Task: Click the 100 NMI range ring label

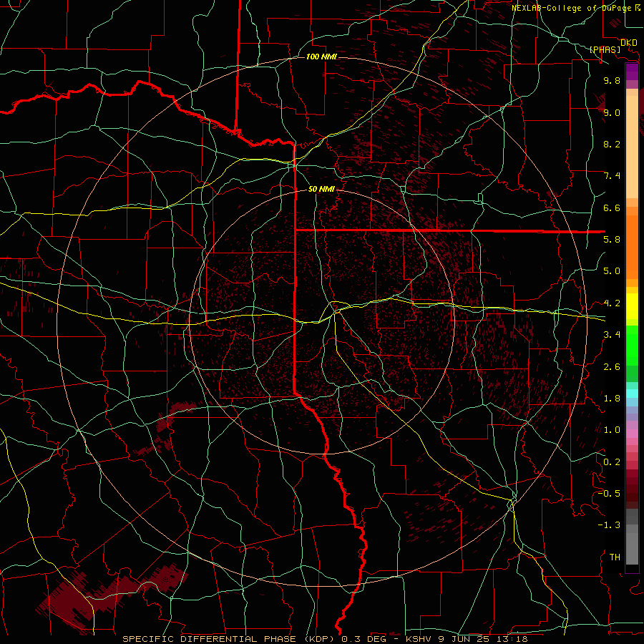Action: coord(321,57)
